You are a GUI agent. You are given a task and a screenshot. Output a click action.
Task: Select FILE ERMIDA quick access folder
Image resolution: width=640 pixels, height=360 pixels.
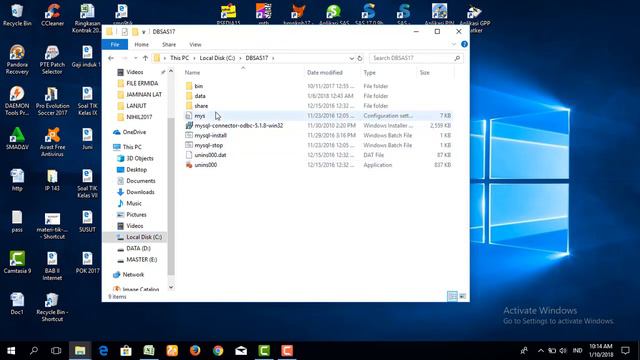(138, 83)
